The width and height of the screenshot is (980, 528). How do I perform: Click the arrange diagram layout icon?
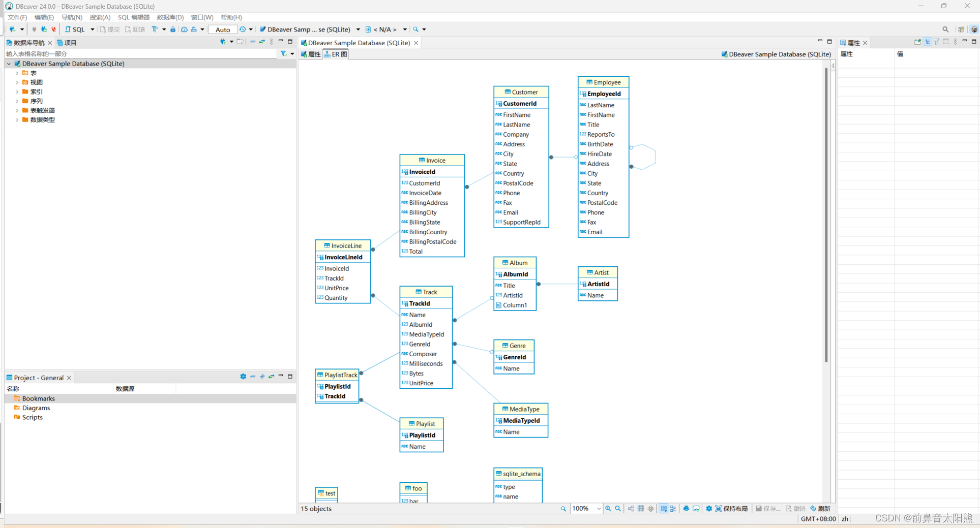[x=631, y=509]
